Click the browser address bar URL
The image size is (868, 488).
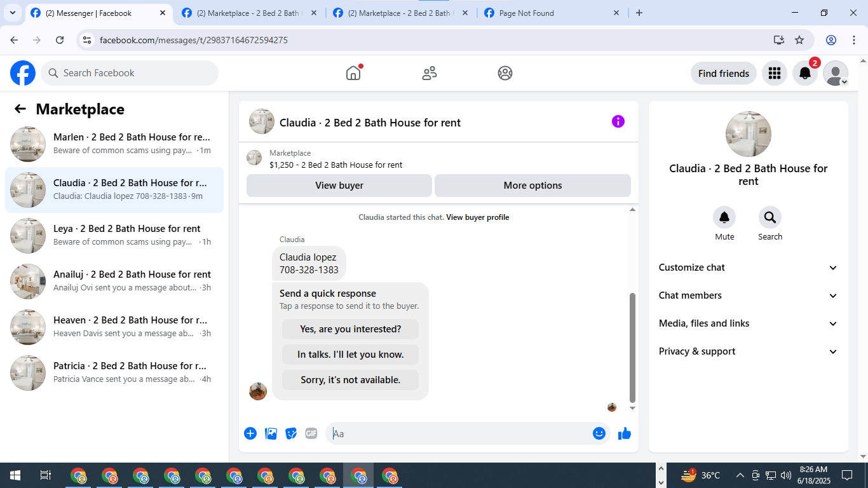click(x=194, y=40)
